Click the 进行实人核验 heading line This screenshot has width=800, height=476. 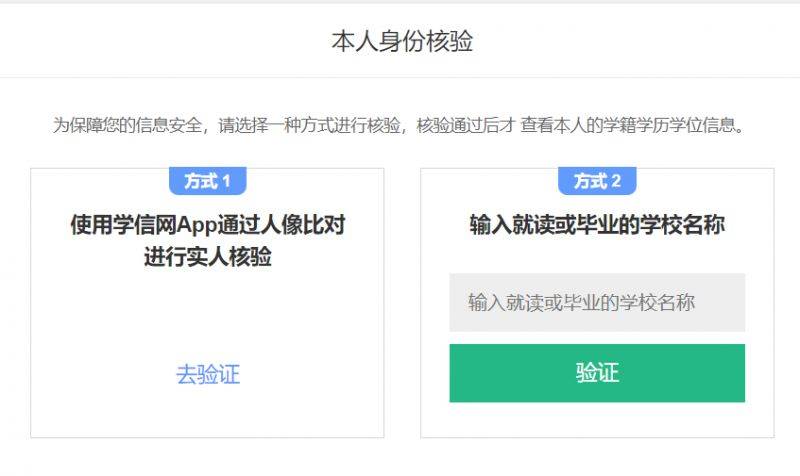[208, 257]
